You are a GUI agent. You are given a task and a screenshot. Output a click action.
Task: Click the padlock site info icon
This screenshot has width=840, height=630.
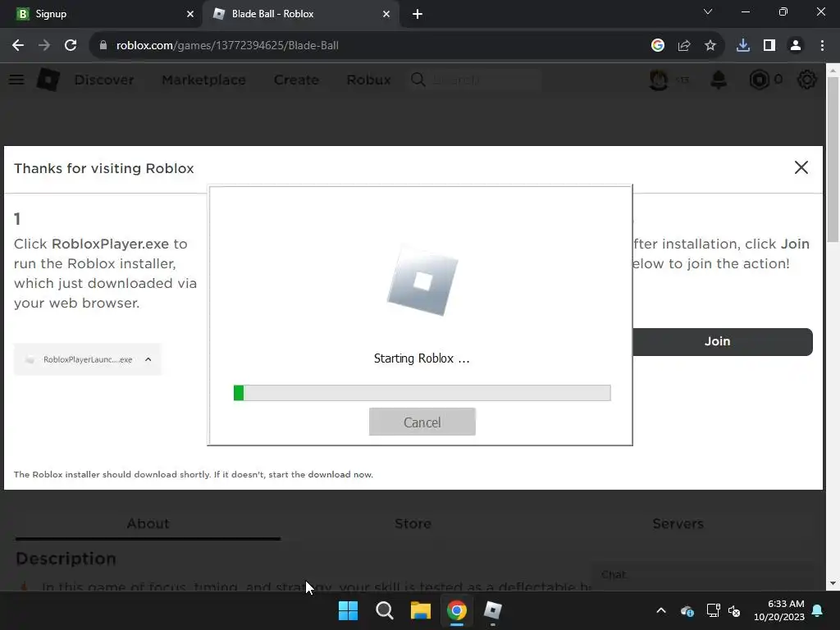point(103,46)
